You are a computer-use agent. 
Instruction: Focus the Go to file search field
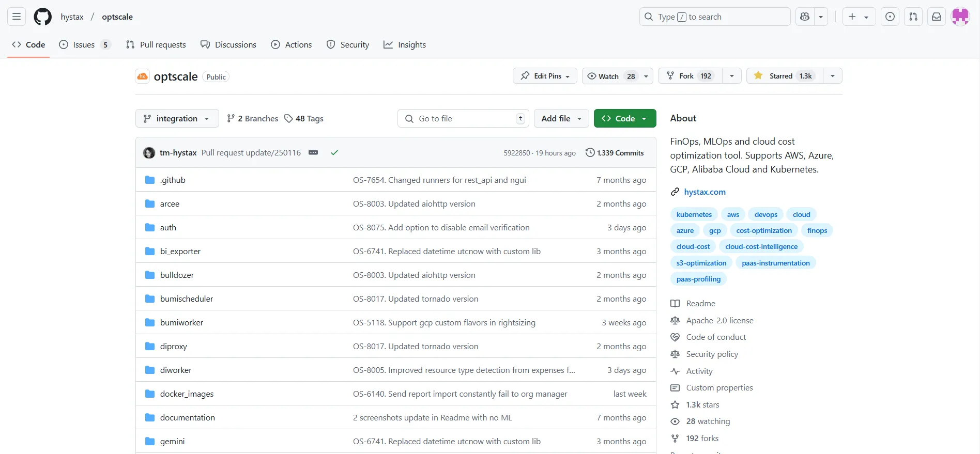(463, 118)
